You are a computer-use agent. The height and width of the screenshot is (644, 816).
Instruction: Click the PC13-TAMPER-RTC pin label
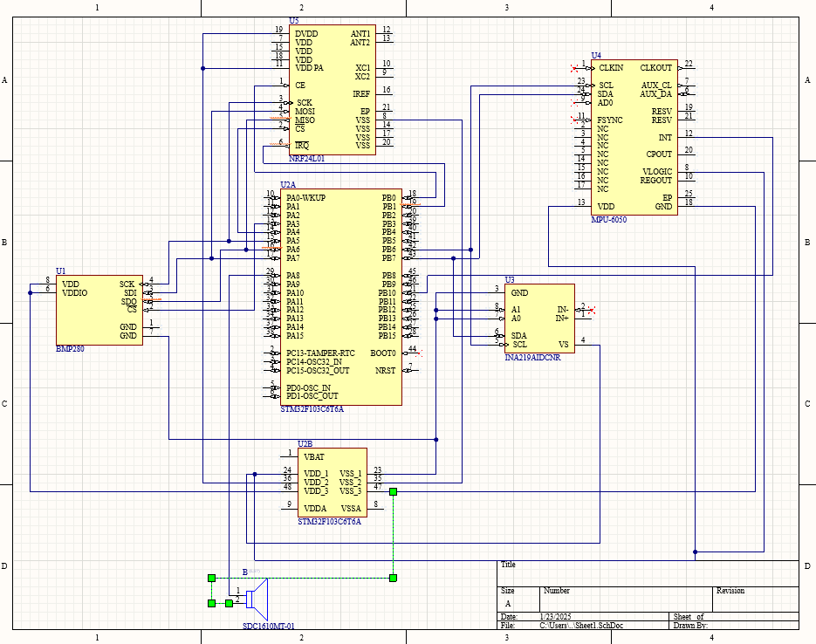click(320, 353)
